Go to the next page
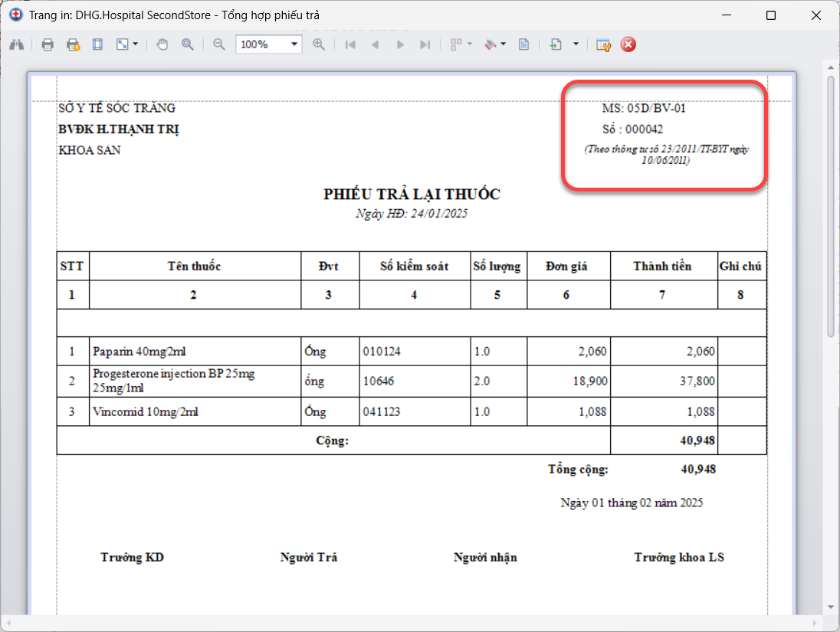Image resolution: width=840 pixels, height=632 pixels. (x=400, y=44)
